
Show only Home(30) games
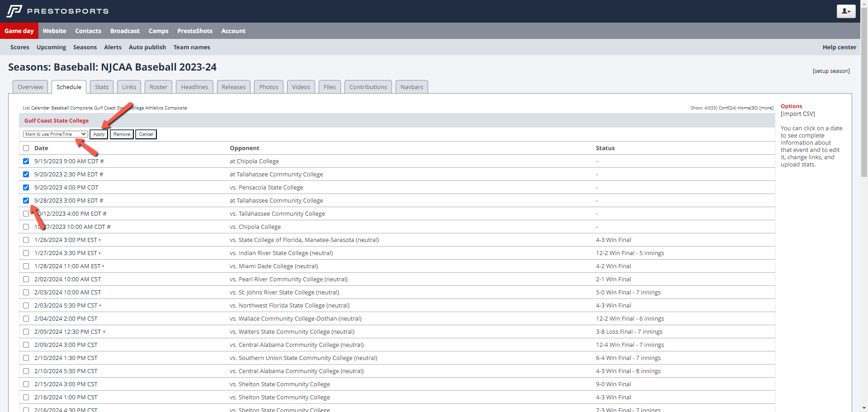748,108
